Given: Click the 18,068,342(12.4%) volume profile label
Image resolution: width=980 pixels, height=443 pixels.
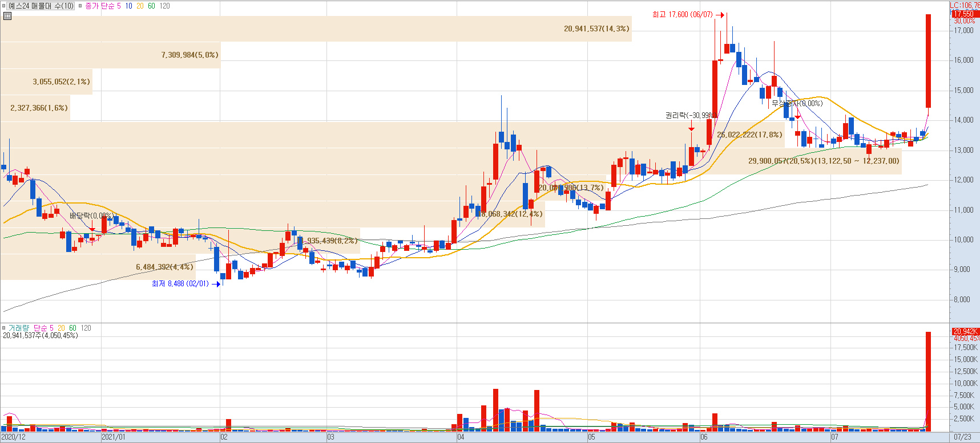Looking at the screenshot, I should tap(510, 214).
